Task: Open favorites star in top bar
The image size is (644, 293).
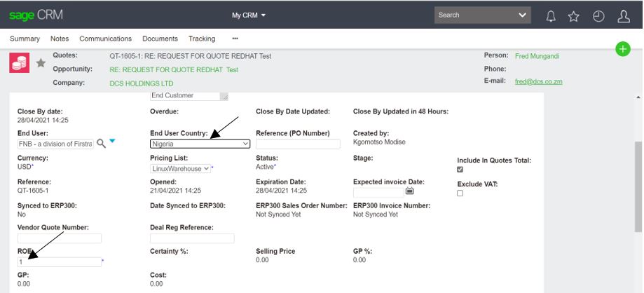Action: point(574,15)
